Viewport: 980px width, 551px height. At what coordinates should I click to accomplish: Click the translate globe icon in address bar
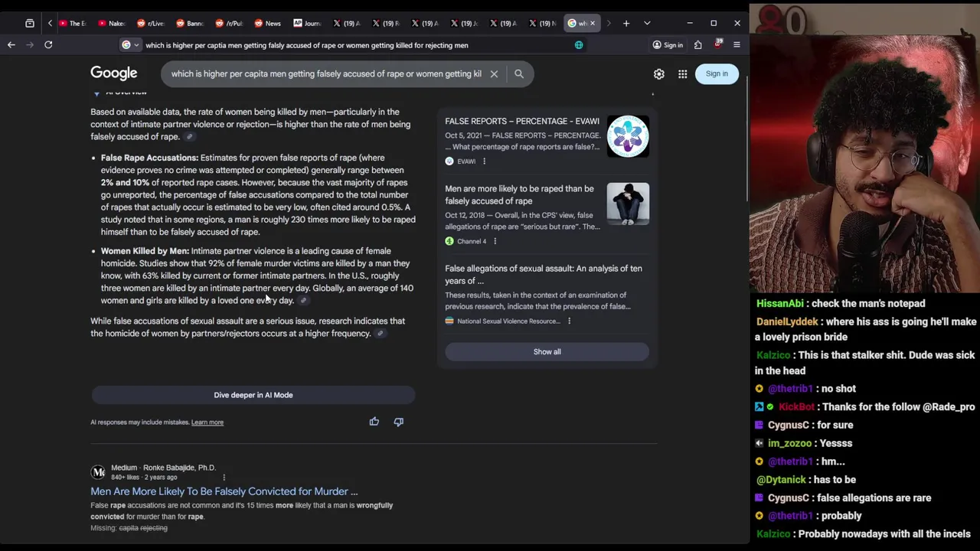click(579, 45)
